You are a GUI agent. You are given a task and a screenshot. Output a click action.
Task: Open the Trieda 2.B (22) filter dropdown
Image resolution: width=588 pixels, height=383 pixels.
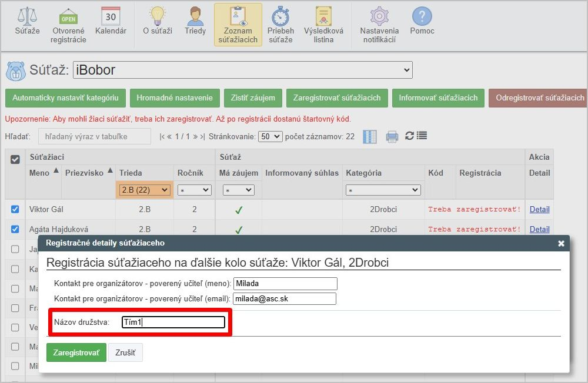point(145,190)
